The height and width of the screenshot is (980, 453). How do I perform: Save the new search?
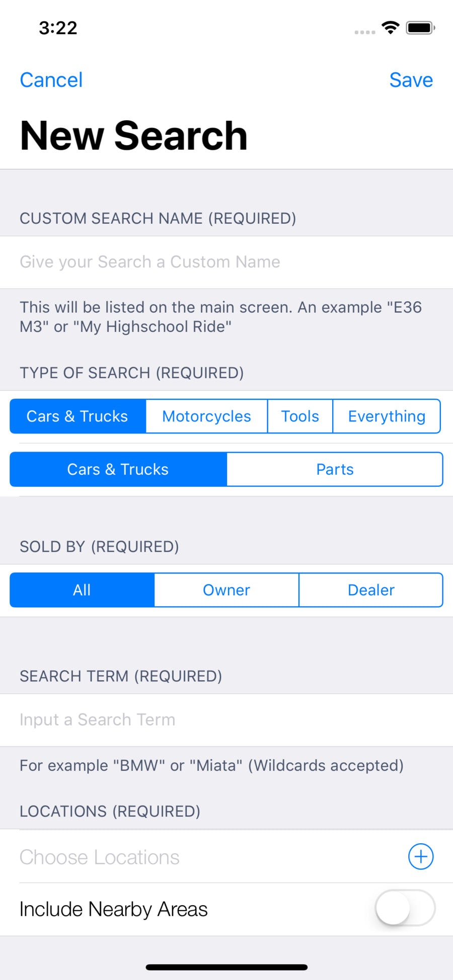pyautogui.click(x=411, y=79)
